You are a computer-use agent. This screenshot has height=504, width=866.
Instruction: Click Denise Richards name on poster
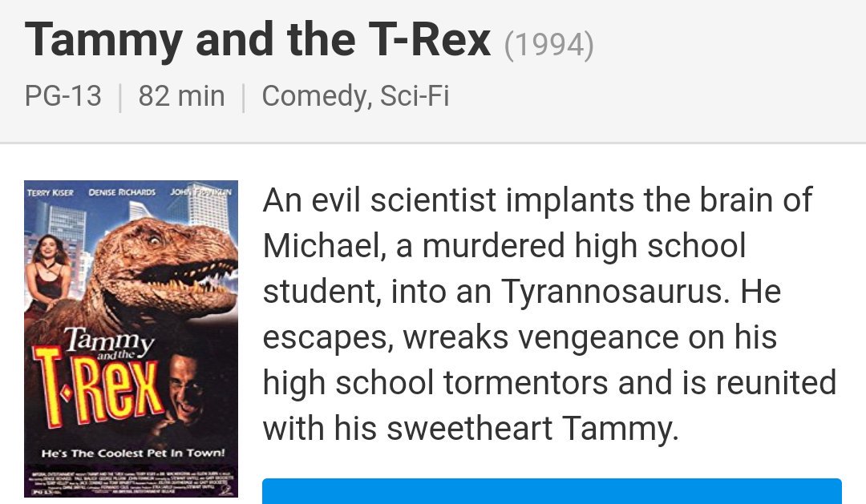[x=122, y=192]
